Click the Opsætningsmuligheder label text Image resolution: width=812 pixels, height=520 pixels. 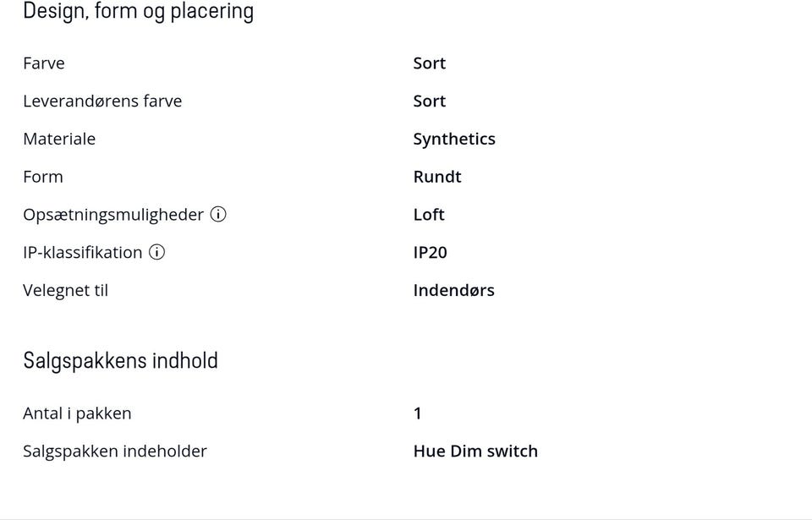click(113, 215)
